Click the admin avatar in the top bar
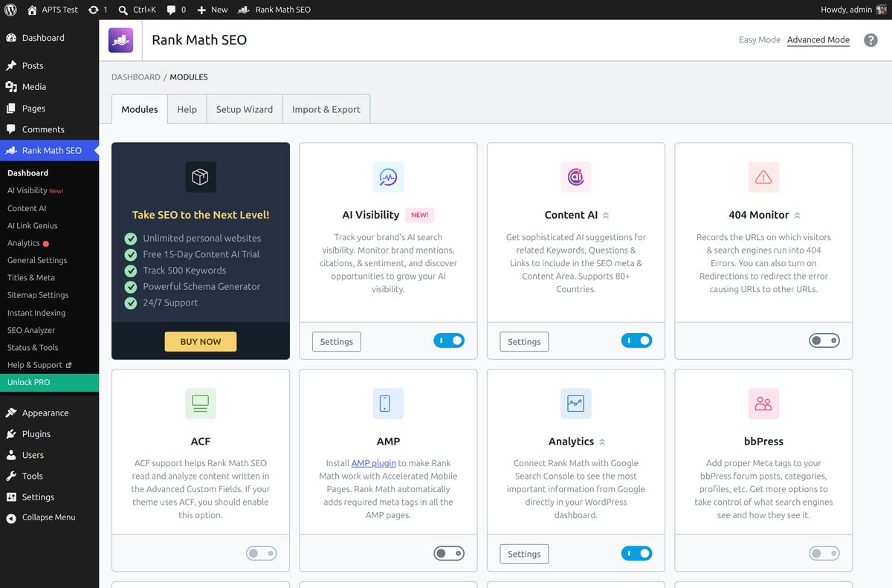The height and width of the screenshot is (588, 892). point(882,10)
